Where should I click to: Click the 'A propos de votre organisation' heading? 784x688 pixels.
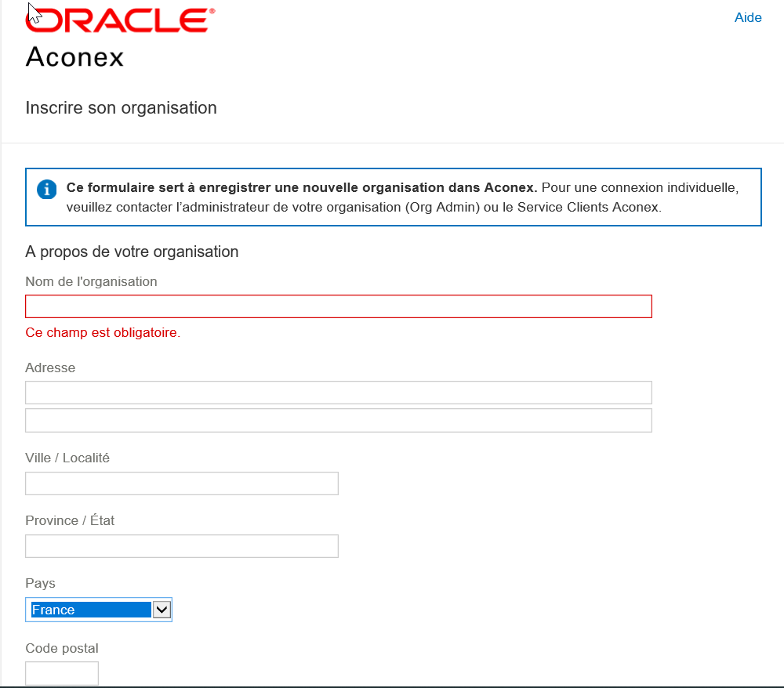click(x=132, y=252)
